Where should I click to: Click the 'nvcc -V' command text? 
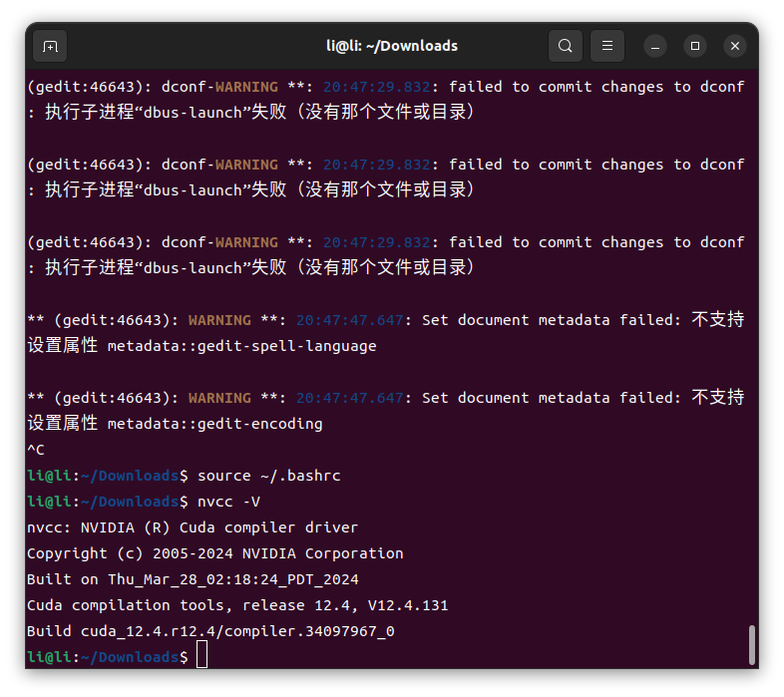[229, 502]
